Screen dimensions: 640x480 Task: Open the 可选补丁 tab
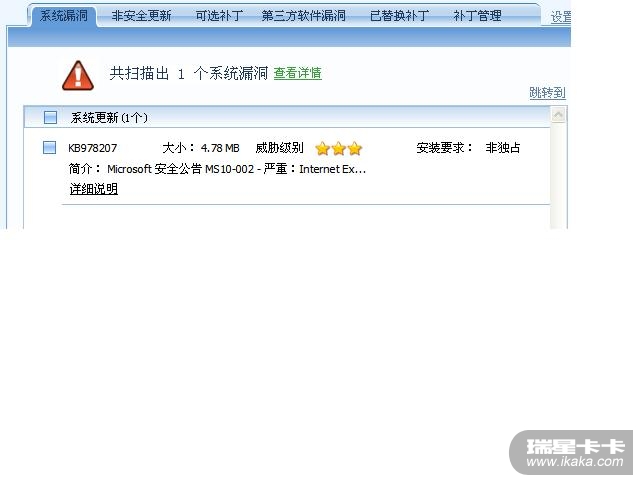(219, 16)
